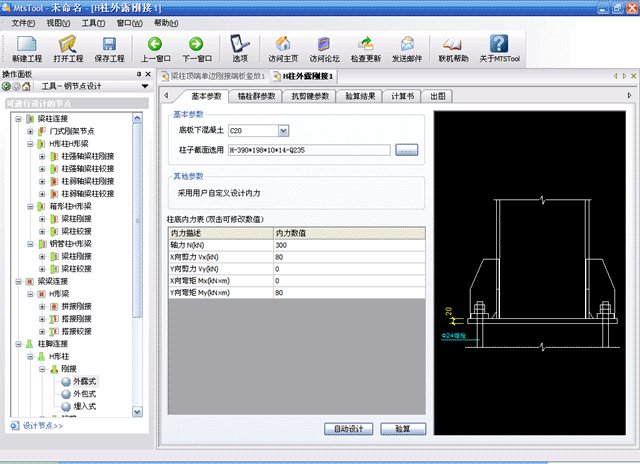
Task: Collapse the H形柱H形梁 tree node
Action: click(30, 144)
